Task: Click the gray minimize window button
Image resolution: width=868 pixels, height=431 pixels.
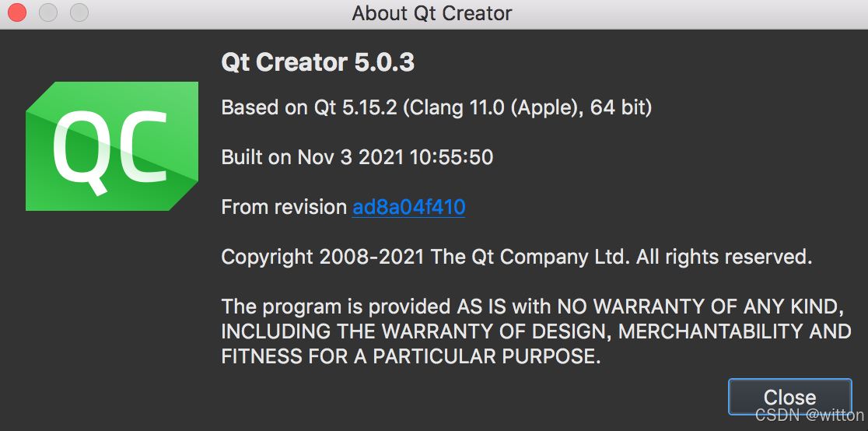Action: pos(48,13)
